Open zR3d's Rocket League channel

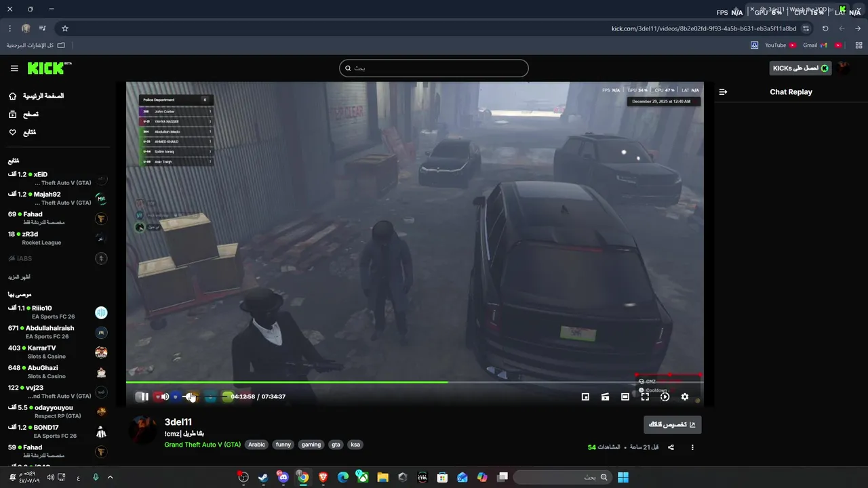tap(58, 239)
